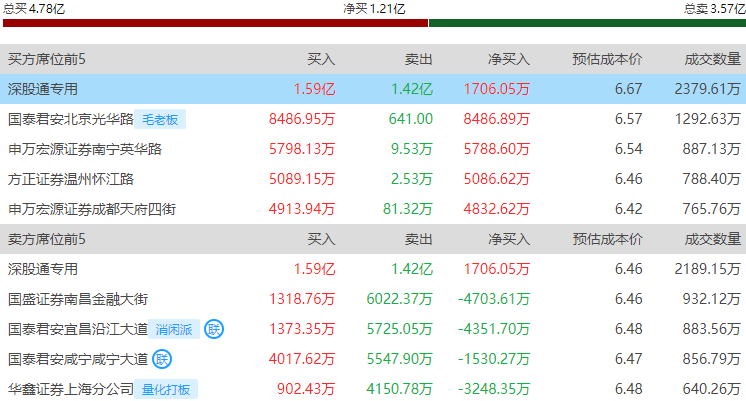Viewport: 746px width, 401px height.
Task: Click sell value 2.53万
Action: 412,179
